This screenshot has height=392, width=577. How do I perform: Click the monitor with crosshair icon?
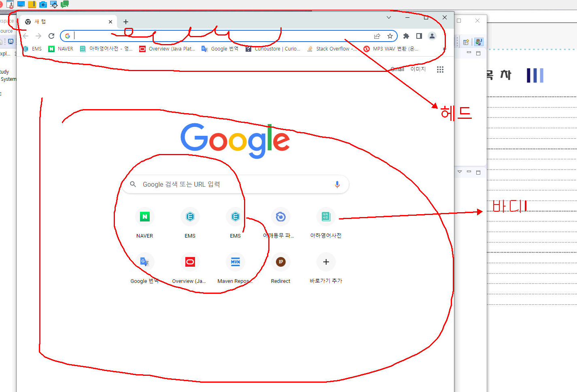54,4
